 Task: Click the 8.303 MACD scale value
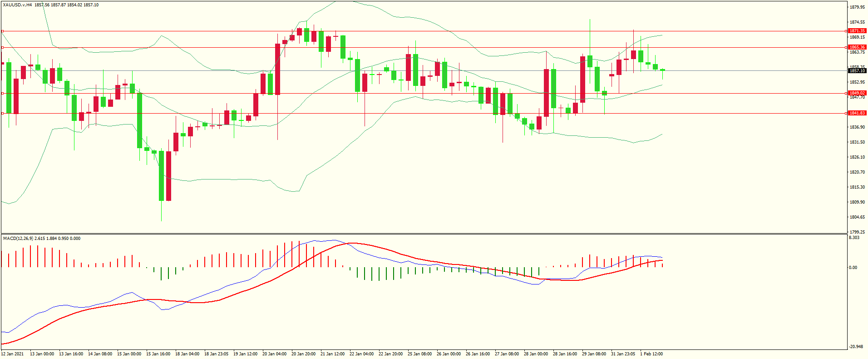[854, 238]
